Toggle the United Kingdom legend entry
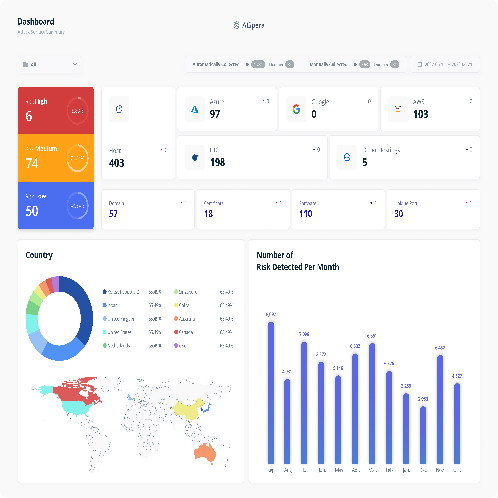This screenshot has width=498, height=498. [x=119, y=319]
